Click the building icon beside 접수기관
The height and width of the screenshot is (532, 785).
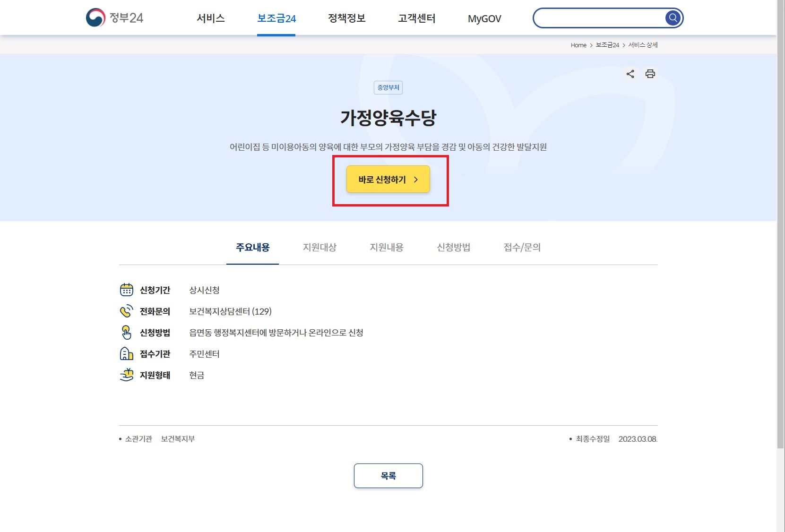127,353
